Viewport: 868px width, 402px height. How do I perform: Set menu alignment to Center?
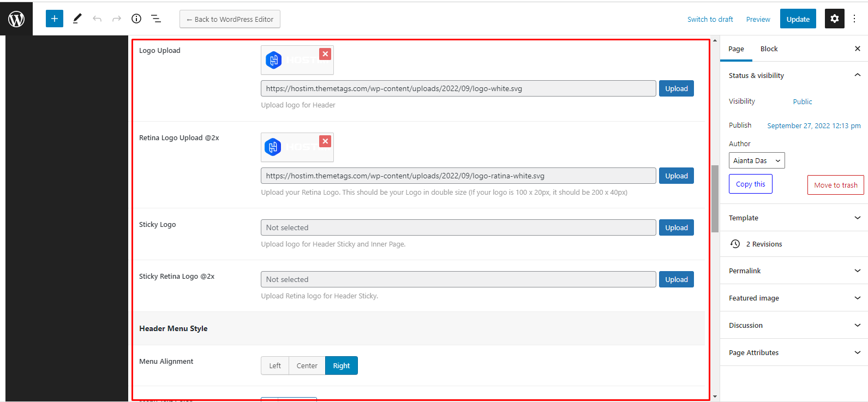[x=307, y=365]
